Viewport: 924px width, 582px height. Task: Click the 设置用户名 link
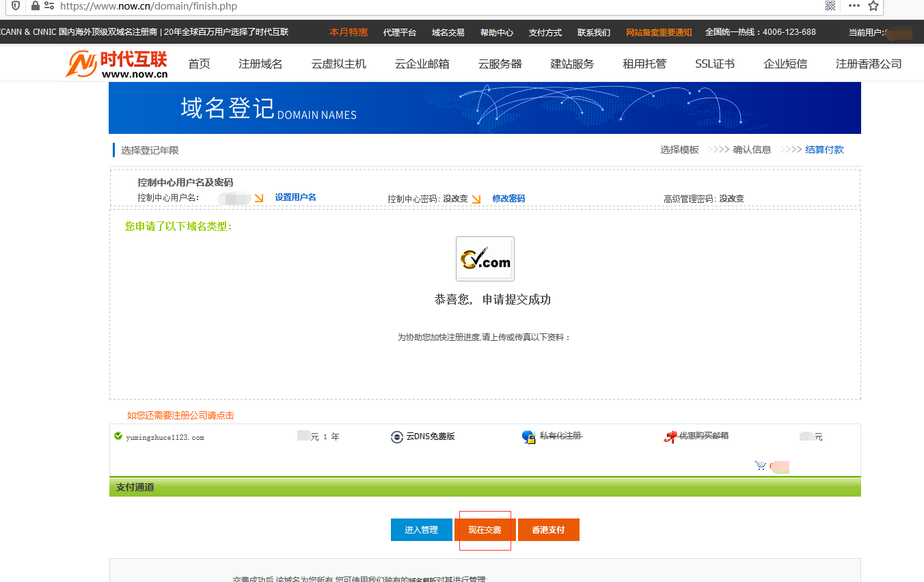(295, 197)
